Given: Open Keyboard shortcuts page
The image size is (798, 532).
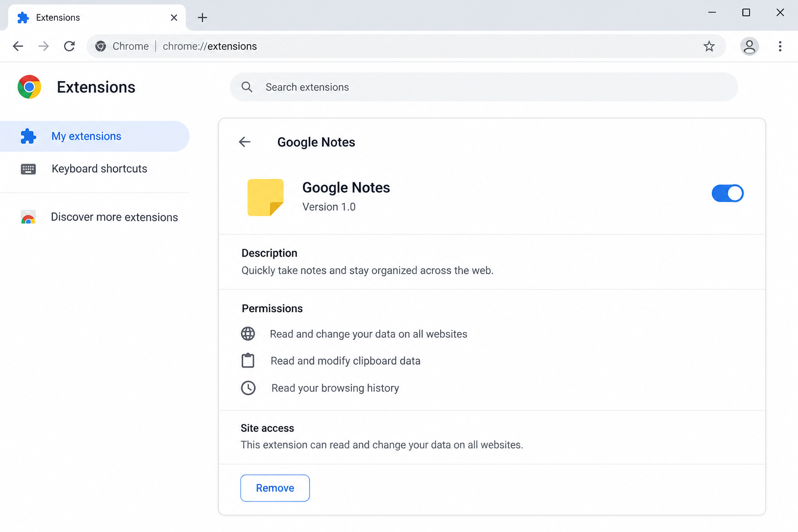Looking at the screenshot, I should (x=95, y=169).
